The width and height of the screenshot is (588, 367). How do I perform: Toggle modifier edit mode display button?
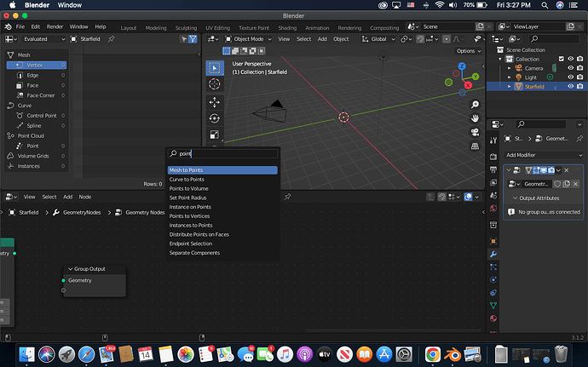pos(536,170)
